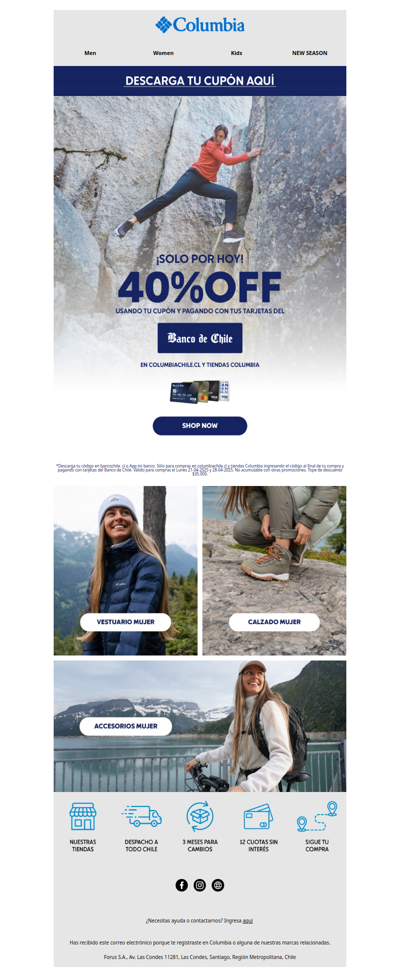Follow the 'aquí' contact link
This screenshot has width=400, height=977.
[248, 920]
